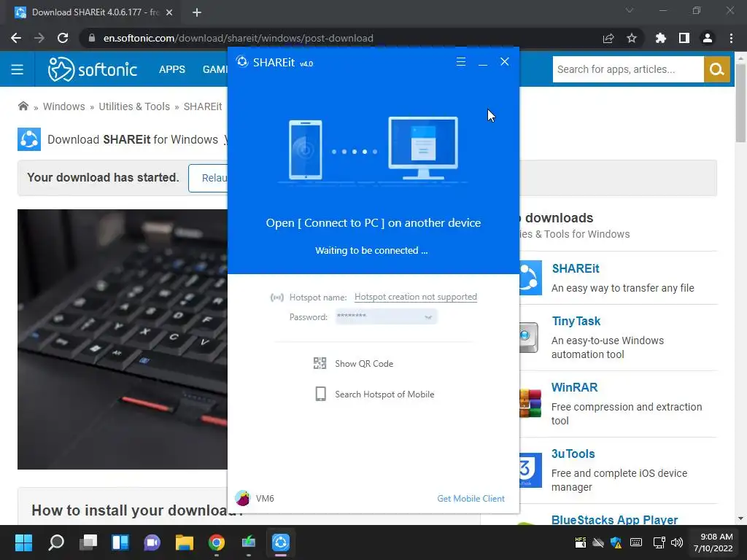This screenshot has width=747, height=560.
Task: Click the TinyTask app icon
Action: pos(530,337)
